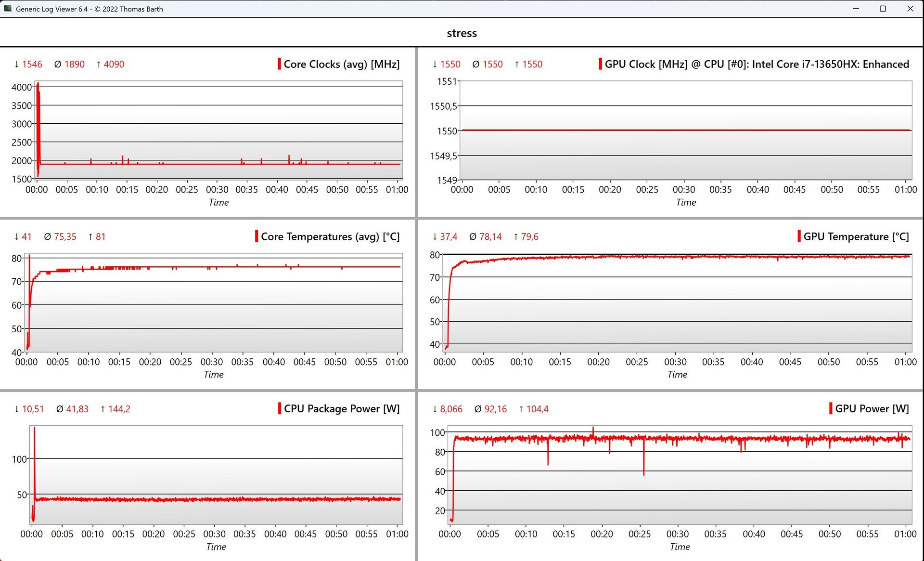This screenshot has width=924, height=561.
Task: Click the 00:30 tick on Core Clocks chart
Action: 217,190
